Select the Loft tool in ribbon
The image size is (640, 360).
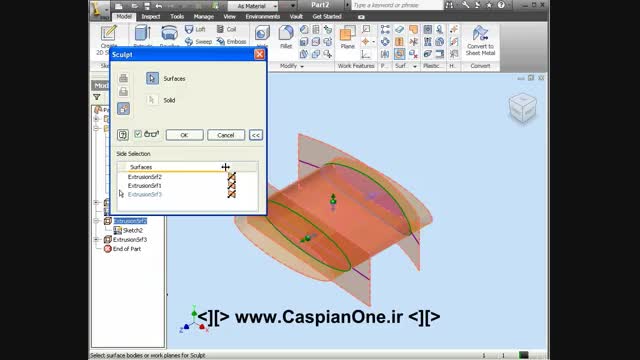[195, 29]
